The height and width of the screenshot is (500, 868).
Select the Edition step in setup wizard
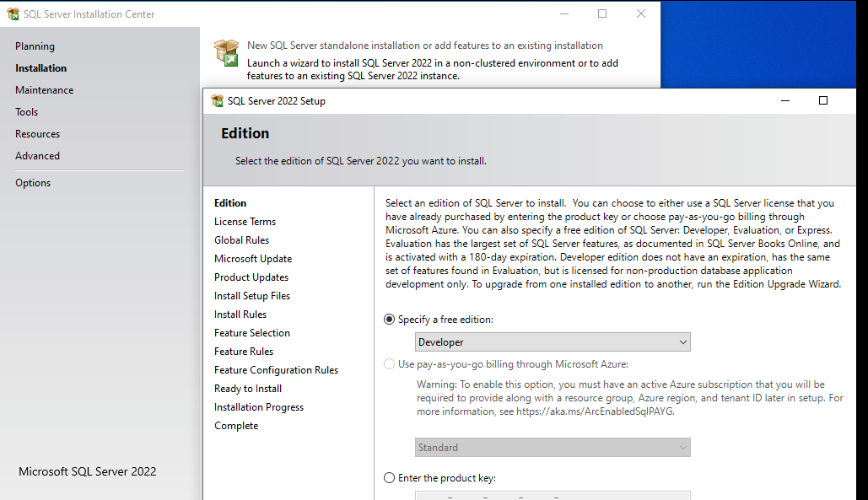coord(230,203)
